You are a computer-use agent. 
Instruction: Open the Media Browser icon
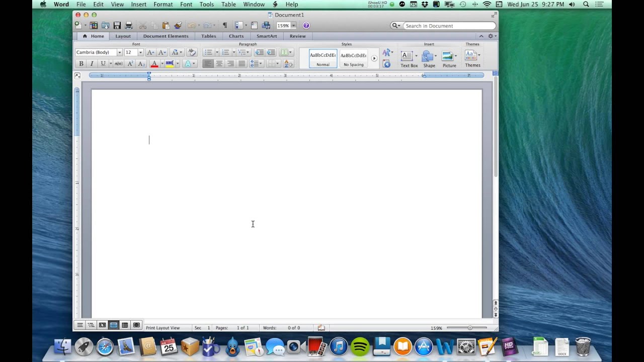[x=266, y=25]
